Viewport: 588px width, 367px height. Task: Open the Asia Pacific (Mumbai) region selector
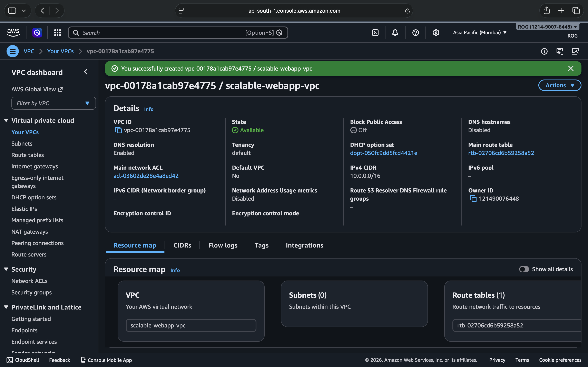tap(480, 33)
